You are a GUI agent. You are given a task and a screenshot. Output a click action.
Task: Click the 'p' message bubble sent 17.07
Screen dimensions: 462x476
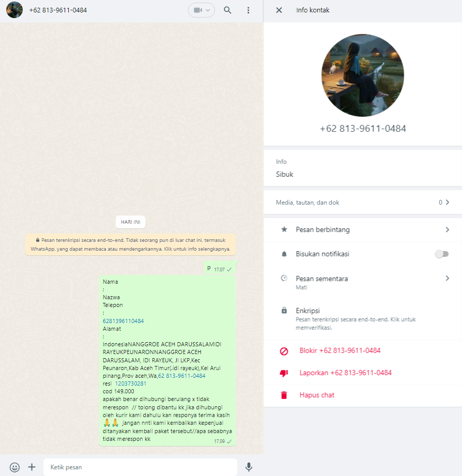point(220,268)
